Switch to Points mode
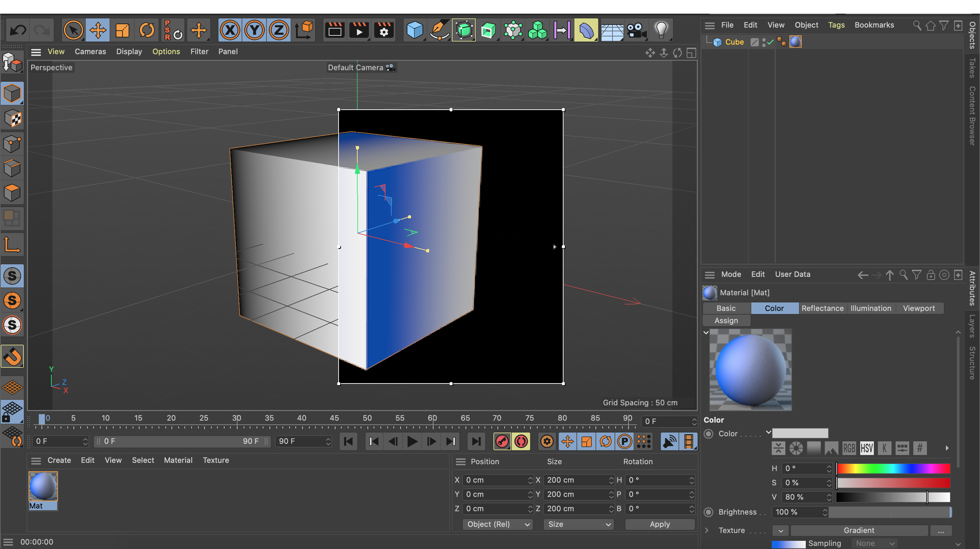980x549 pixels. tap(12, 143)
